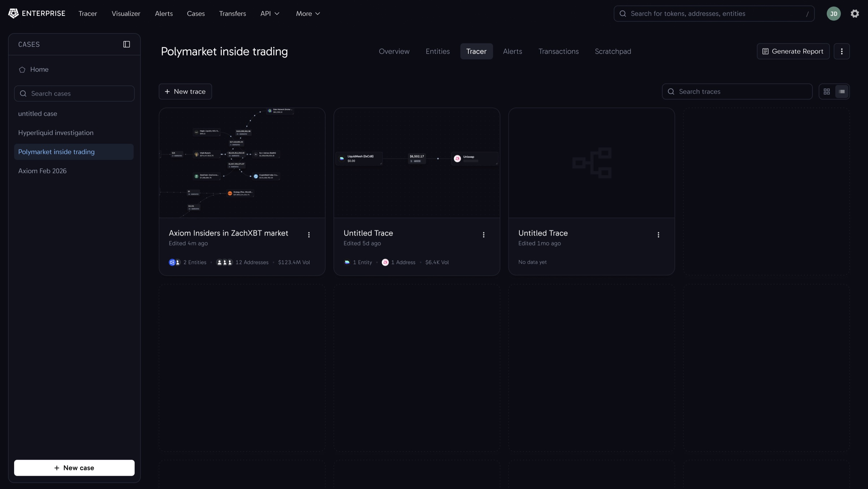The height and width of the screenshot is (489, 868).
Task: Collapse the Cases sidebar panel icon
Action: pyautogui.click(x=127, y=44)
